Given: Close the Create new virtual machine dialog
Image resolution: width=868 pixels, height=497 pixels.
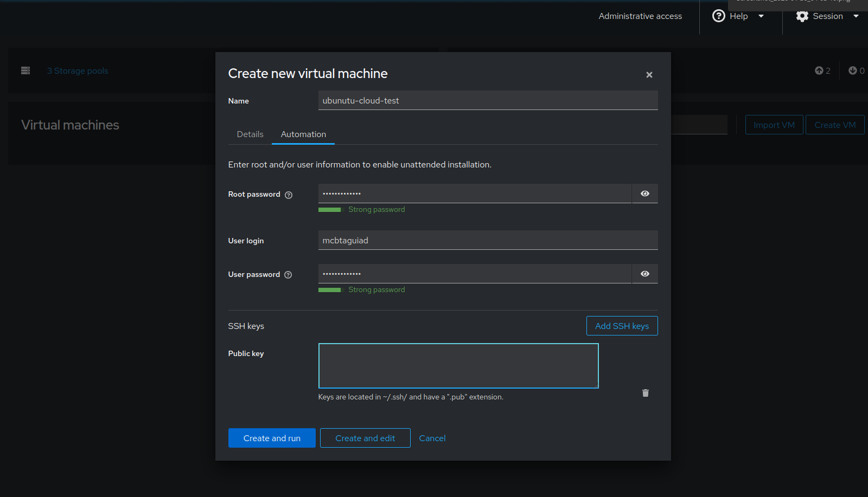Looking at the screenshot, I should [649, 75].
